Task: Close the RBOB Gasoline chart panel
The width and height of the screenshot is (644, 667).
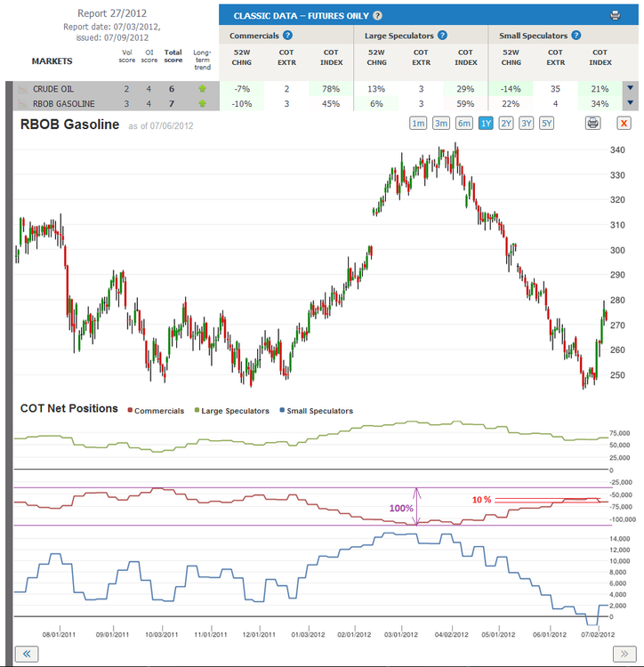Action: [x=624, y=124]
